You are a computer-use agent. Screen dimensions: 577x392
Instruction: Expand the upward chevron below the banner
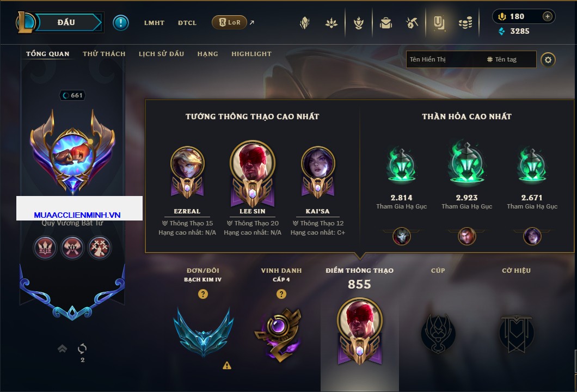pyautogui.click(x=62, y=348)
